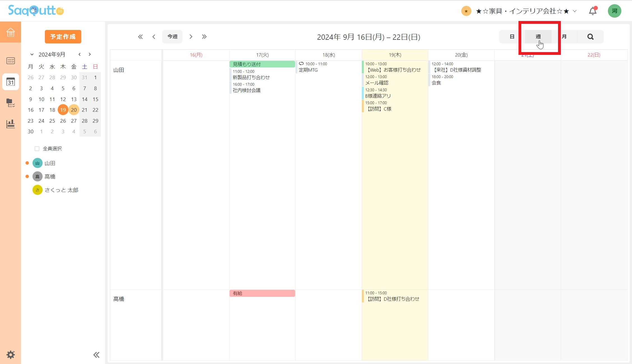Open the settings gear icon

(x=11, y=354)
